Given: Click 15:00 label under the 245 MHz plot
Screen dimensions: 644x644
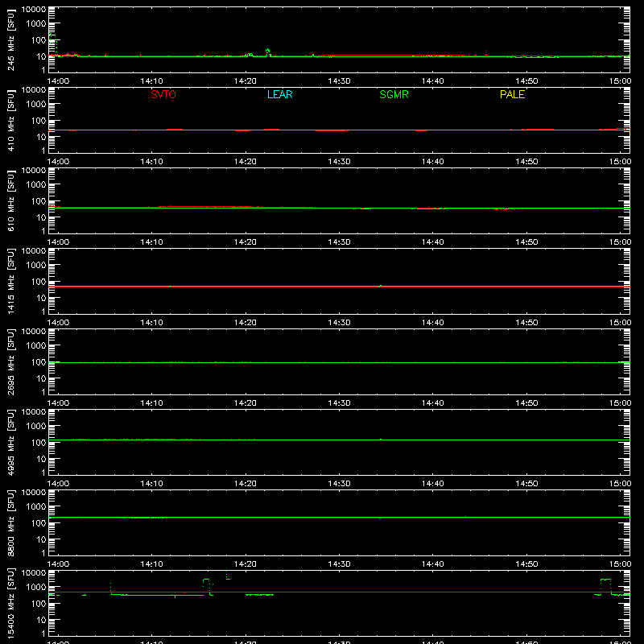Looking at the screenshot, I should pos(620,81).
